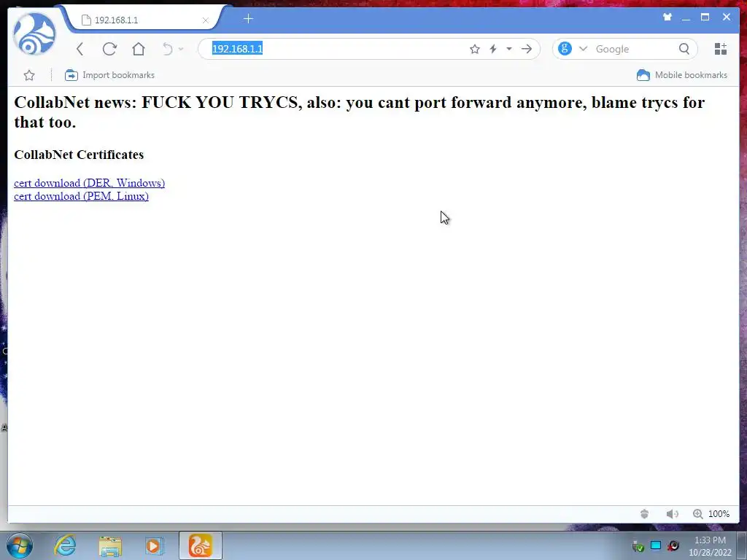Click the undo closed tab icon

tap(168, 49)
